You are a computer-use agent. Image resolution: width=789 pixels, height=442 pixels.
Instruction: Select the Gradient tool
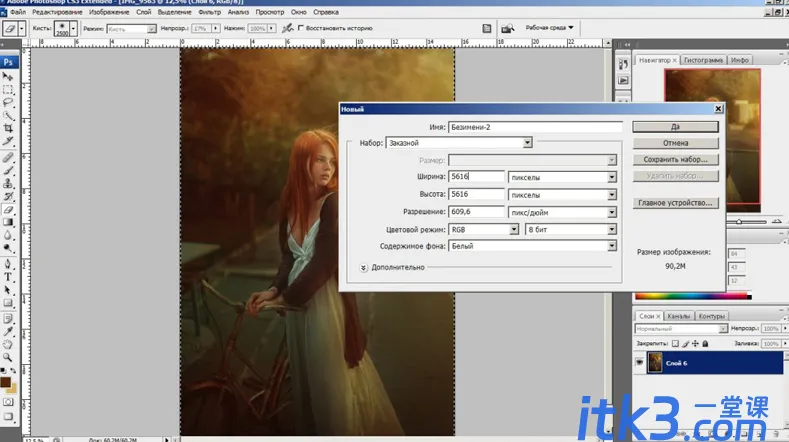coord(8,223)
